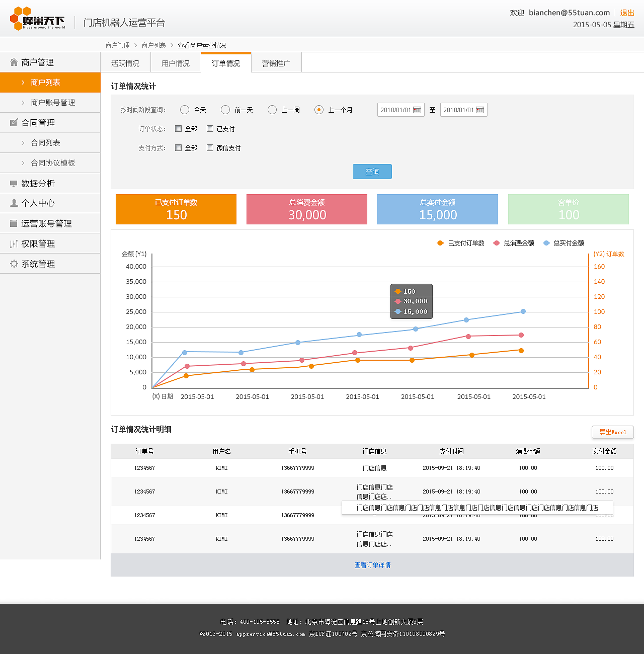
Task: Switch to the 活跃情况 tab
Action: (125, 63)
